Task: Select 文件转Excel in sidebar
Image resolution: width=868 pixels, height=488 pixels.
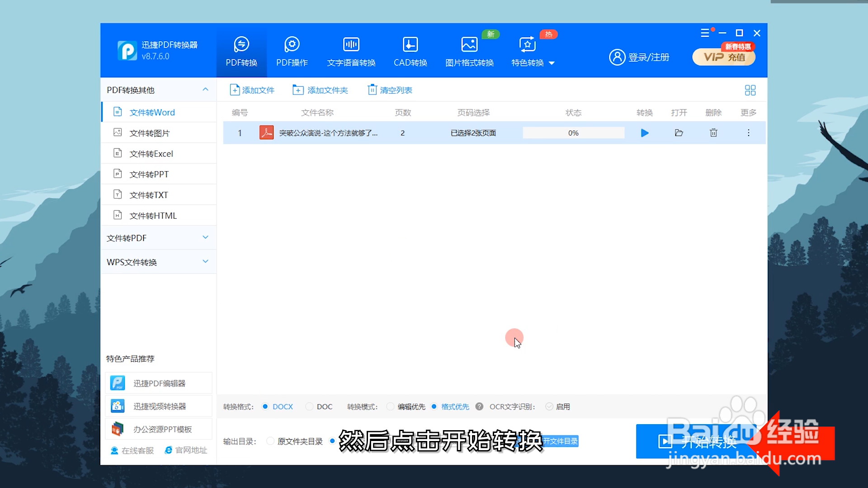Action: (x=151, y=154)
